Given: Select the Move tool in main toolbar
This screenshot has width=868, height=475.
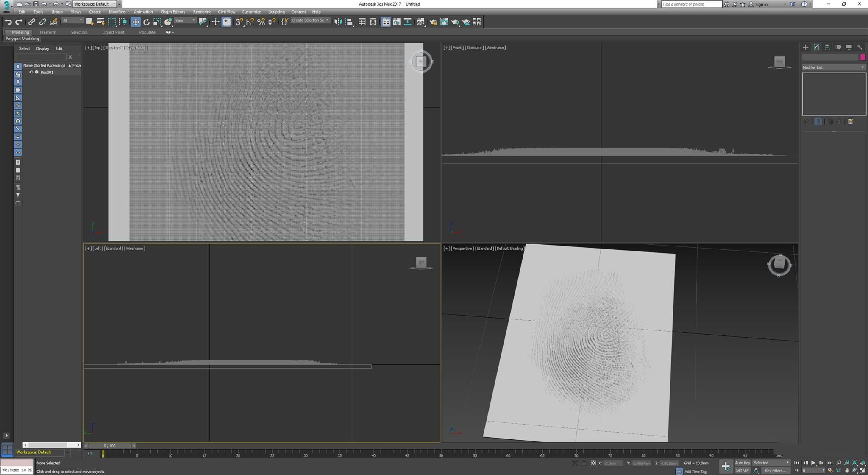Looking at the screenshot, I should [135, 22].
